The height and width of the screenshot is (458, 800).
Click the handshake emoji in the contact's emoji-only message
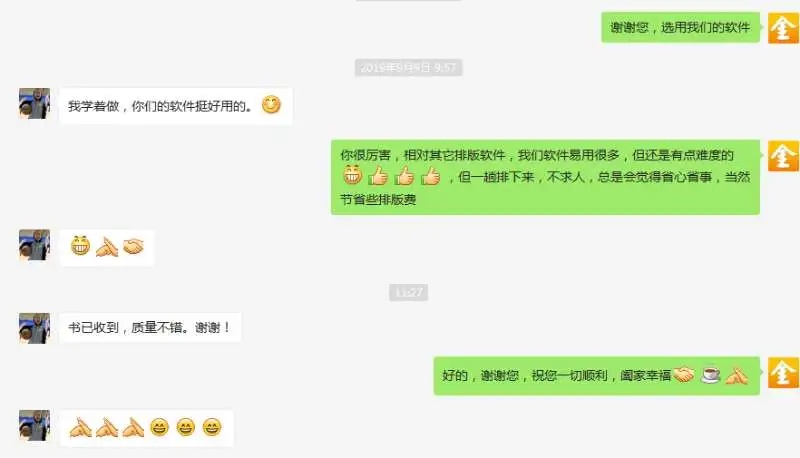click(x=134, y=247)
